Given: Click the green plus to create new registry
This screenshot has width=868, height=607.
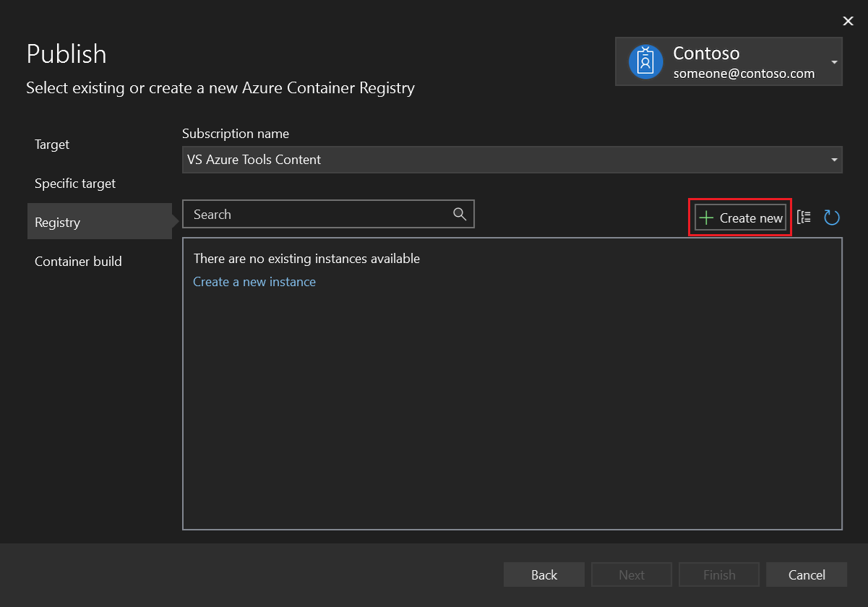Looking at the screenshot, I should (706, 217).
